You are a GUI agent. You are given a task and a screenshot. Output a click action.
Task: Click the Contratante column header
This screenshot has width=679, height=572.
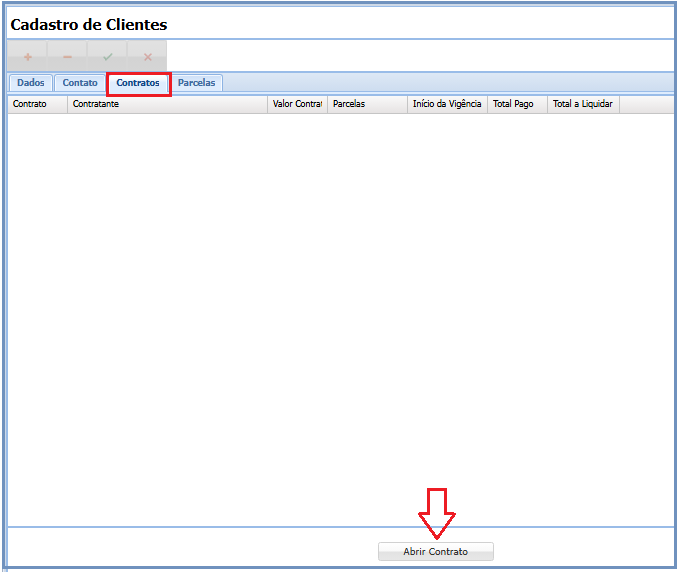[x=167, y=104]
